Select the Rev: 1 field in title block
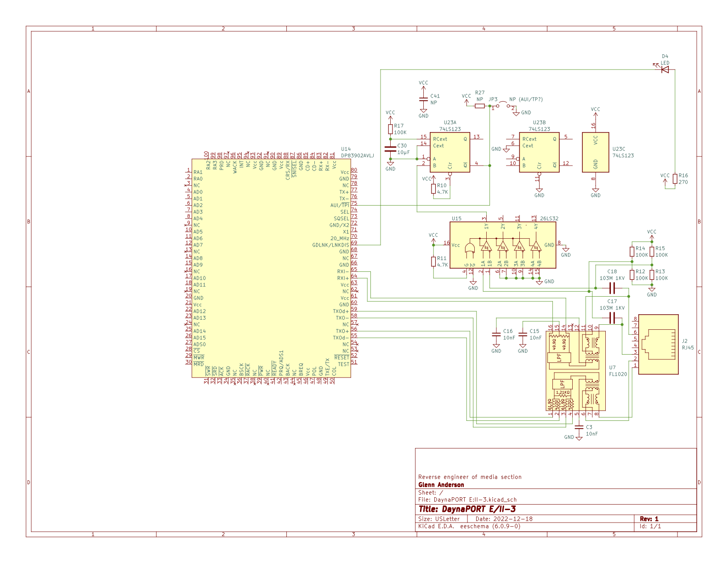This screenshot has height=563, width=728. pos(649,519)
